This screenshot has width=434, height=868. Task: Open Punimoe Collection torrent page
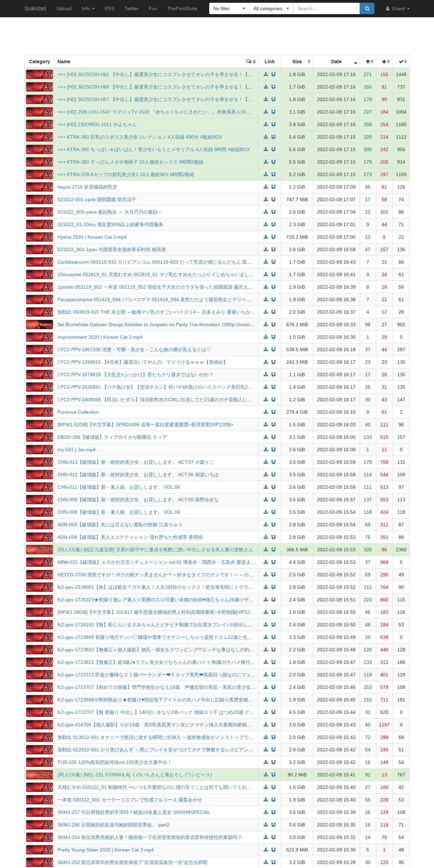click(78, 412)
